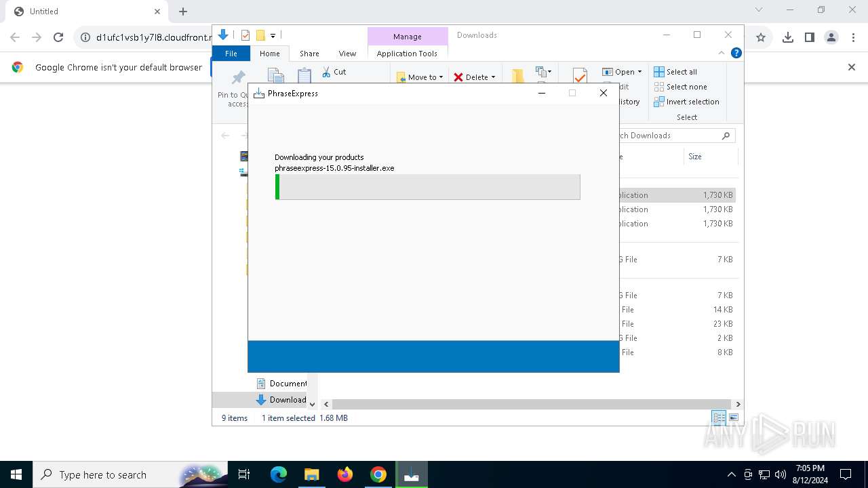
Task: Open a new Chrome tab
Action: click(183, 12)
